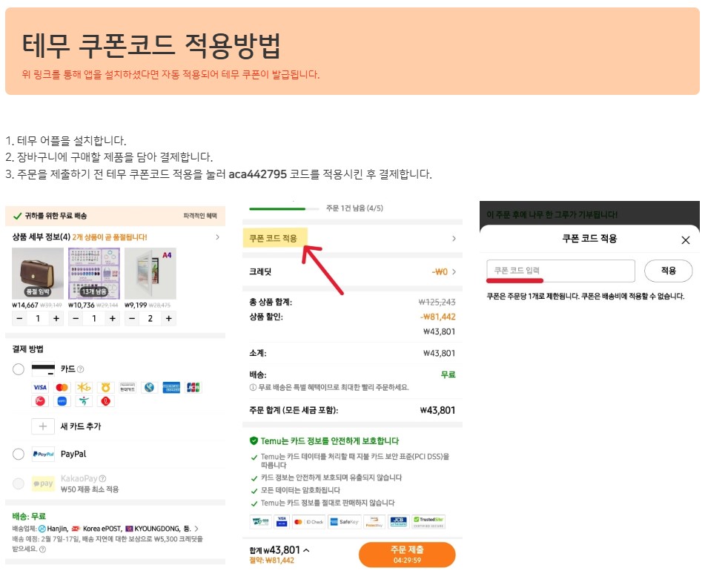Decrease quantity of the ₩9,199 frame
The width and height of the screenshot is (705, 588).
pyautogui.click(x=132, y=319)
